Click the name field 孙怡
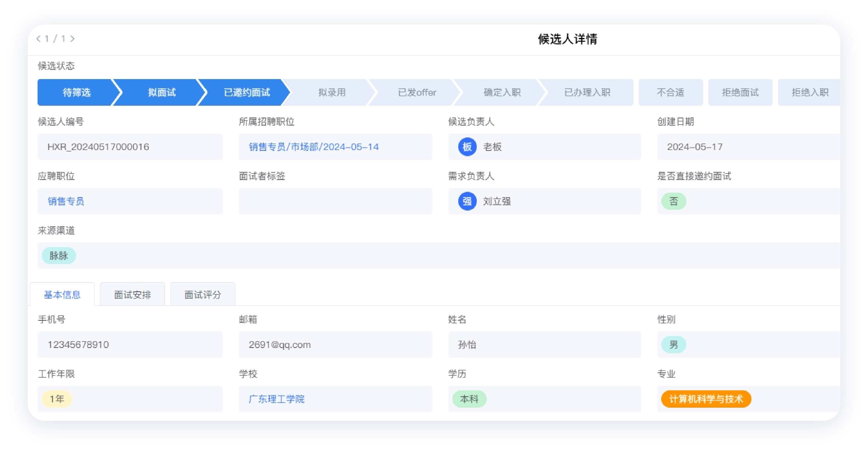The width and height of the screenshot is (868, 452). [x=545, y=345]
